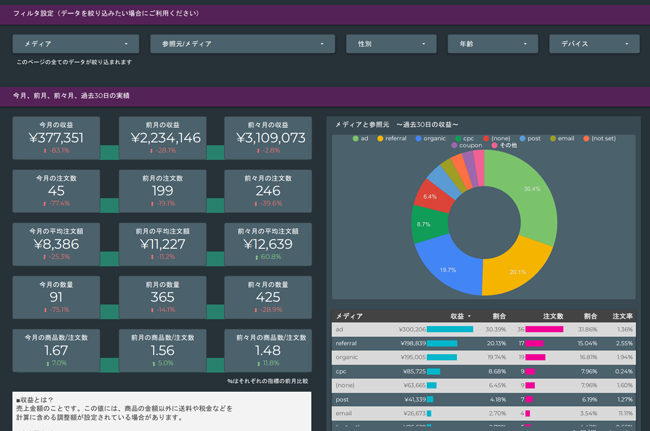Select the 今月の数量 91 scorecard
This screenshot has height=431, width=650.
[x=56, y=298]
